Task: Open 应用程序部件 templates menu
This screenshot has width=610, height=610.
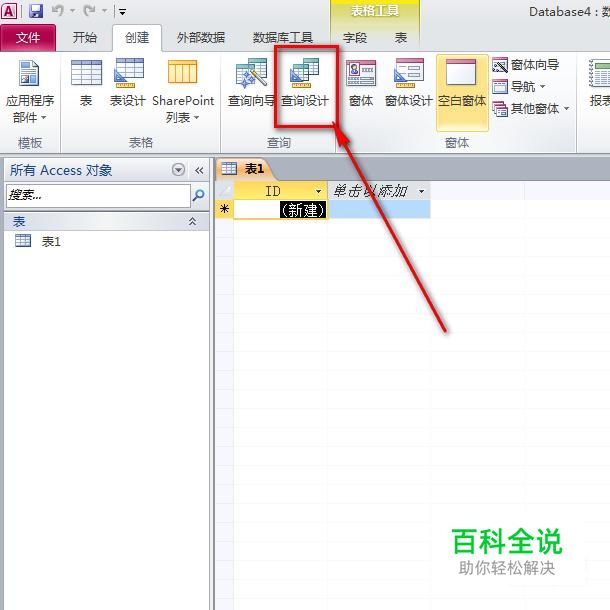Action: pyautogui.click(x=30, y=91)
